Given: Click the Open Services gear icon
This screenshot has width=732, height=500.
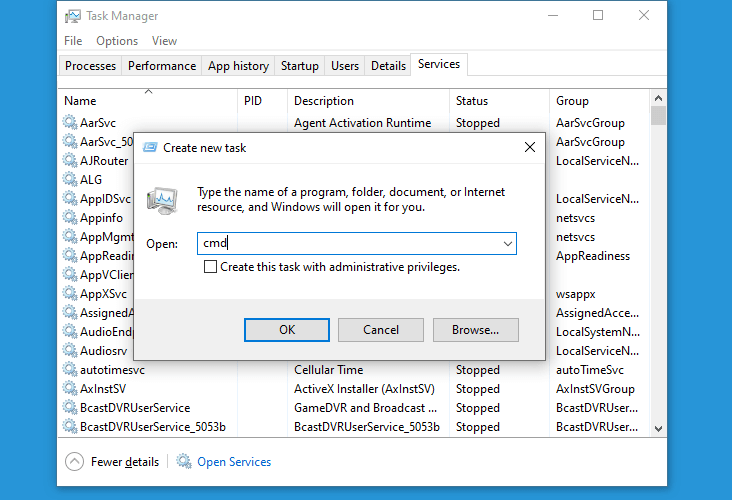Looking at the screenshot, I should (184, 461).
